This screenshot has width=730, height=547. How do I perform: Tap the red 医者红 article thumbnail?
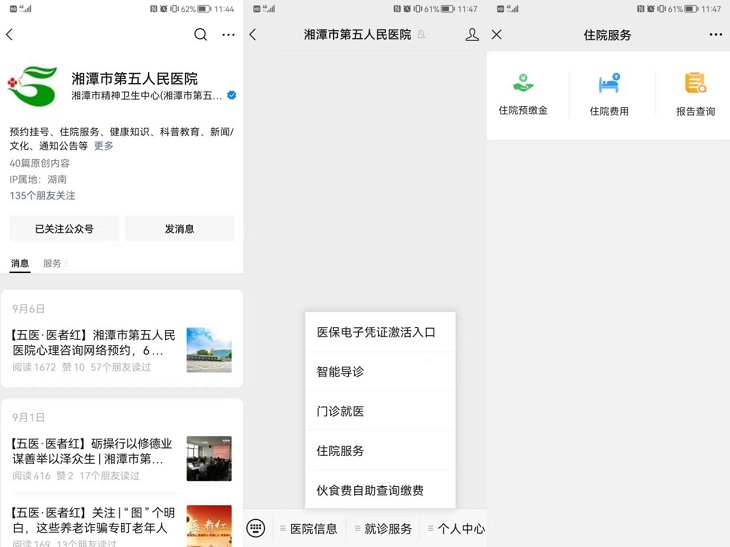point(209,526)
